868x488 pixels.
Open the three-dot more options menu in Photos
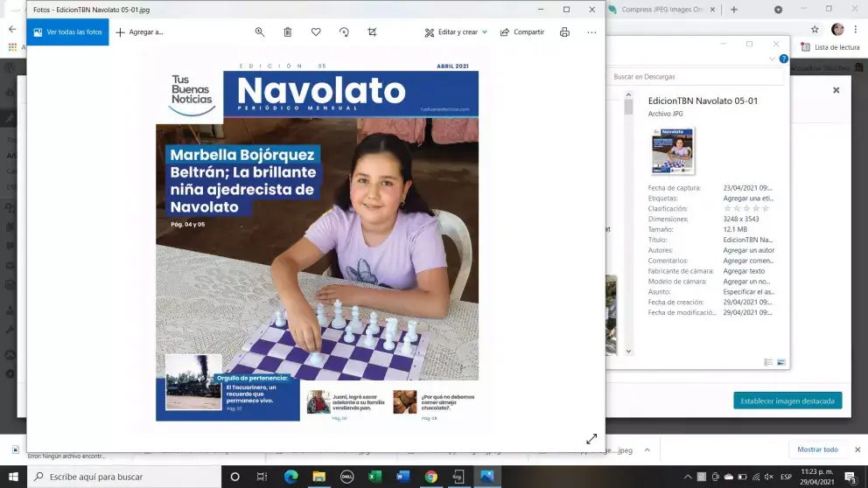tap(591, 32)
